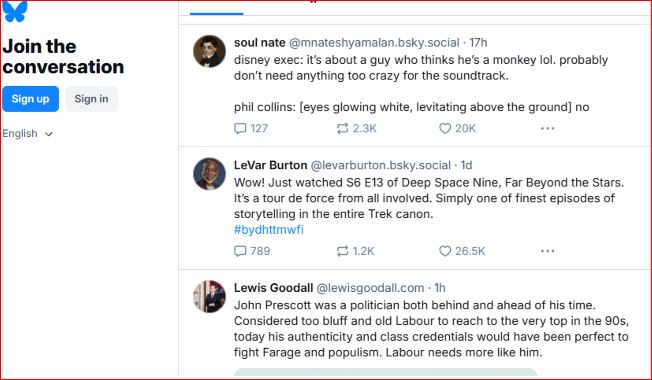
Task: Open soul nate's profile avatar
Action: pos(210,51)
